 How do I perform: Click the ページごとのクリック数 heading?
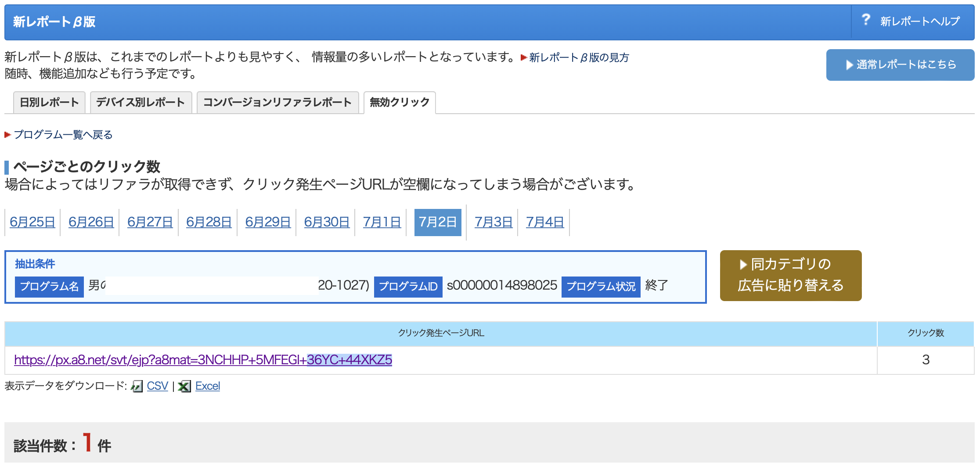coord(86,167)
